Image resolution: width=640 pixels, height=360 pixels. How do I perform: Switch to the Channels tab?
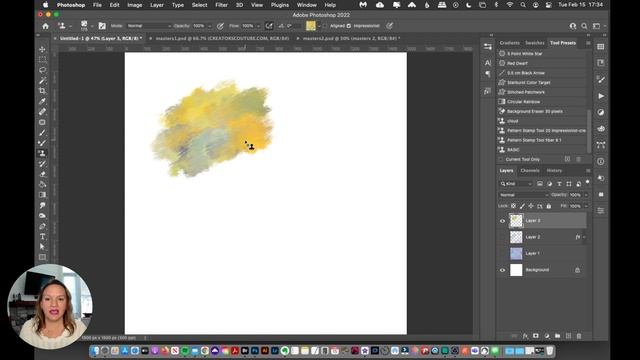pyautogui.click(x=530, y=171)
